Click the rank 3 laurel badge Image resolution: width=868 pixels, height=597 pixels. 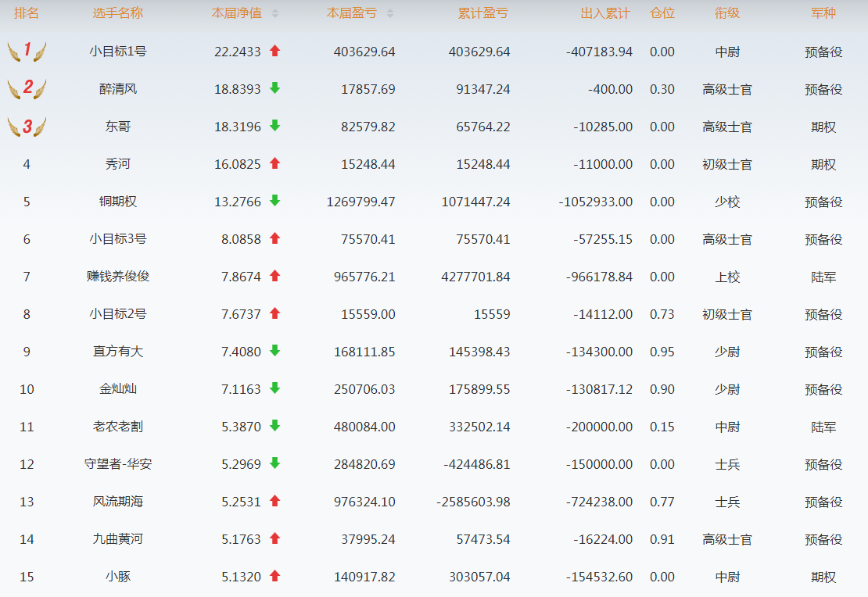(x=27, y=127)
